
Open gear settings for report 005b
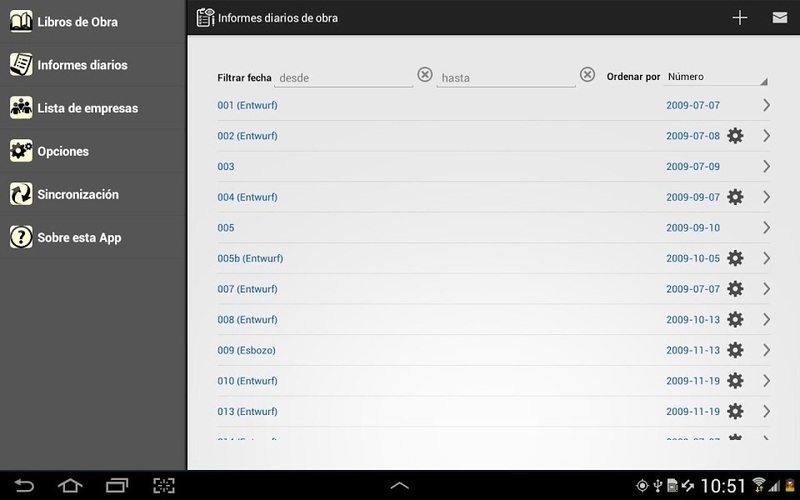(x=735, y=258)
